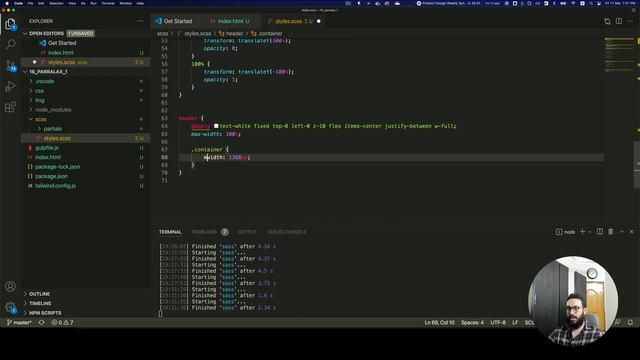The width and height of the screenshot is (640, 360).
Task: Split the editor to the right
Action: (x=619, y=21)
